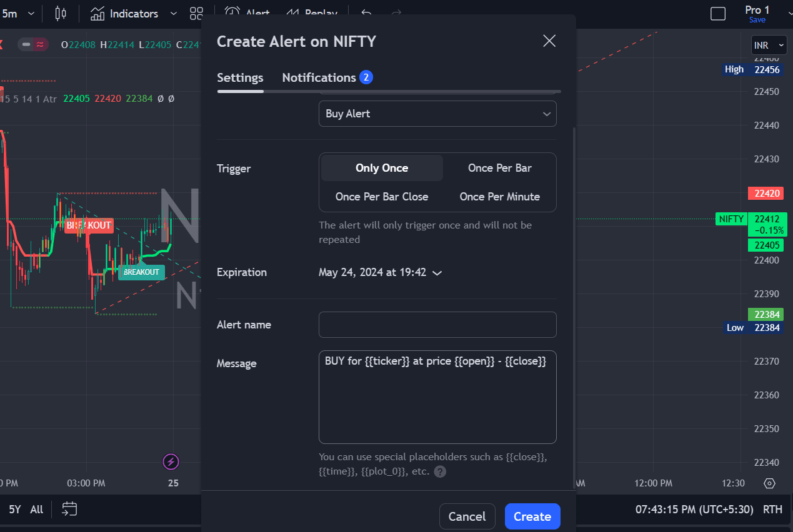Click the Replay button in the toolbar
Viewport: 793px width, 532px height.
pyautogui.click(x=311, y=12)
